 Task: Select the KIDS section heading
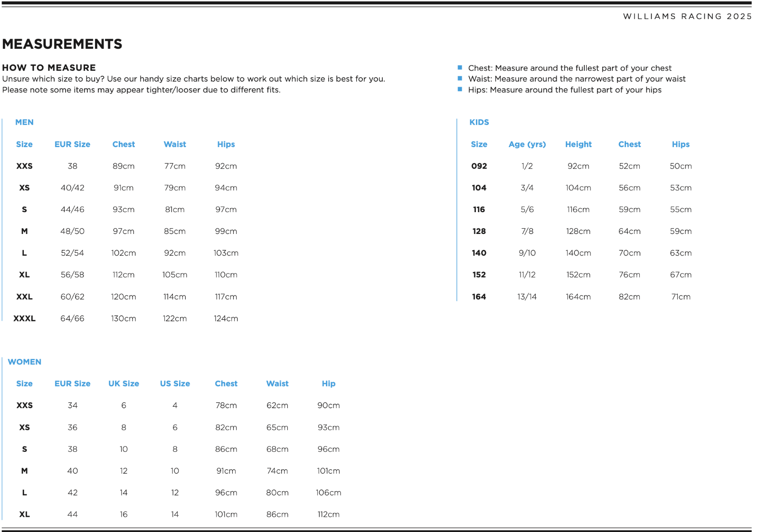(x=479, y=122)
